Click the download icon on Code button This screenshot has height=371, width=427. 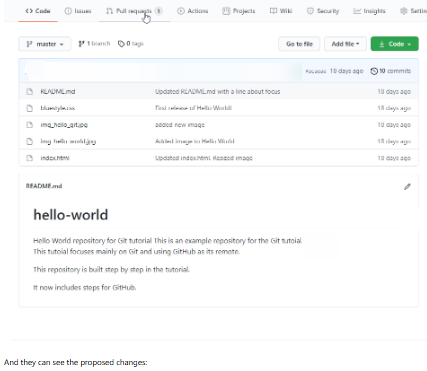coord(382,44)
